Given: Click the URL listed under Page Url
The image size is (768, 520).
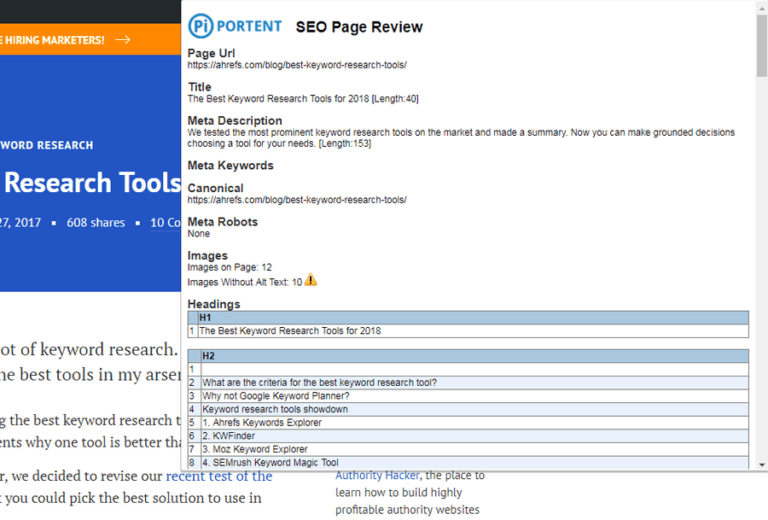Looking at the screenshot, I should (297, 65).
